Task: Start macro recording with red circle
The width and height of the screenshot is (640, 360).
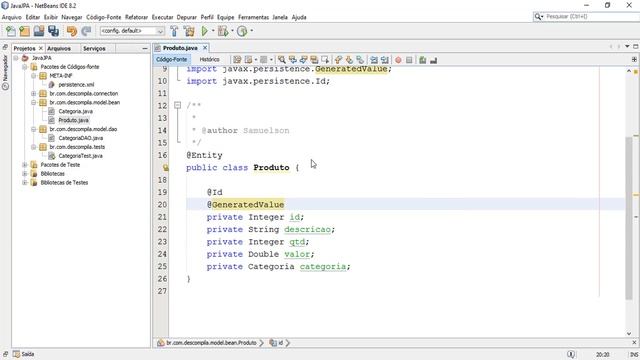Action: 398,60
